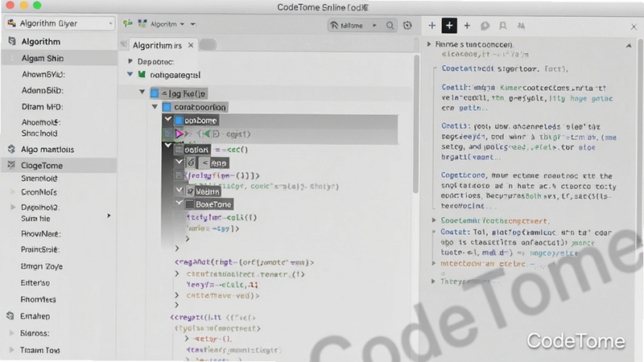
Task: Select the Vedrrn tree row
Action: [204, 191]
